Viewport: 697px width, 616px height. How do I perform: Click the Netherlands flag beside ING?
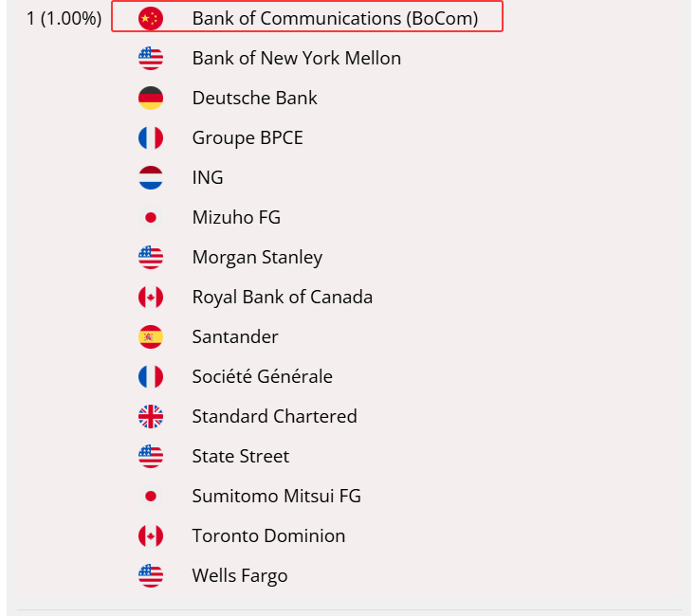[151, 177]
